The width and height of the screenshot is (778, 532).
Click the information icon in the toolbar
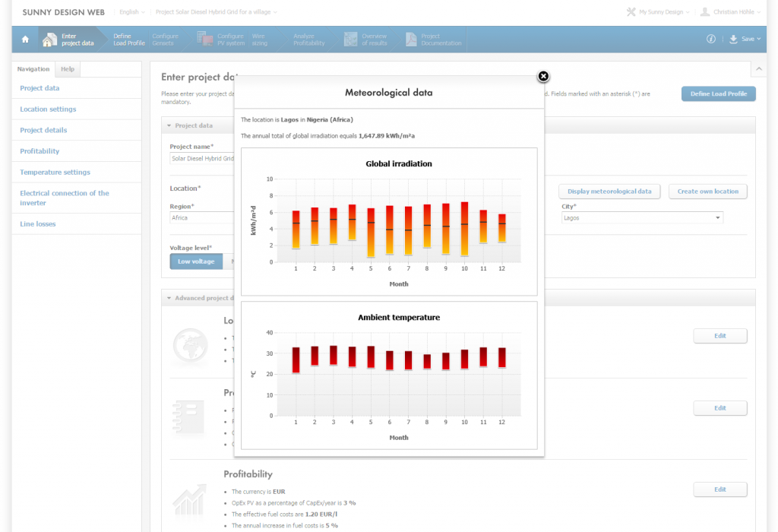point(711,40)
